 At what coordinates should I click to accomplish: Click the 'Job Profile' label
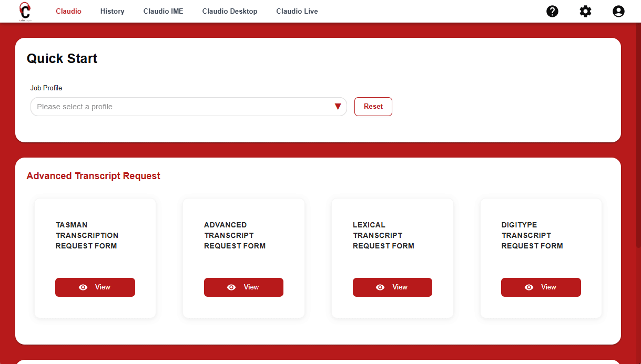pyautogui.click(x=46, y=88)
